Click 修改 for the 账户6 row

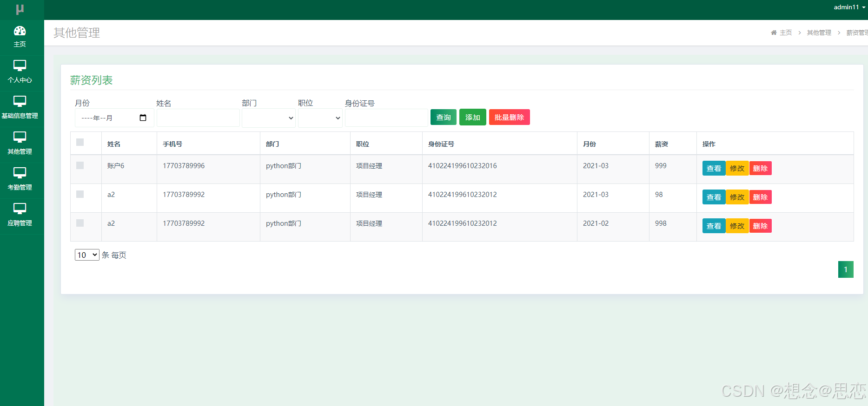[737, 168]
